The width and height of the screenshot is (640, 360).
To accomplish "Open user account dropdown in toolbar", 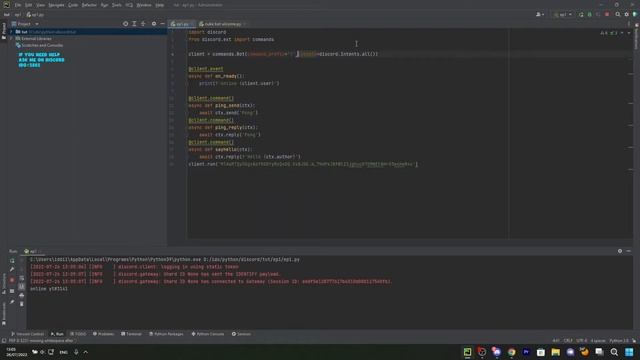I will tap(540, 14).
